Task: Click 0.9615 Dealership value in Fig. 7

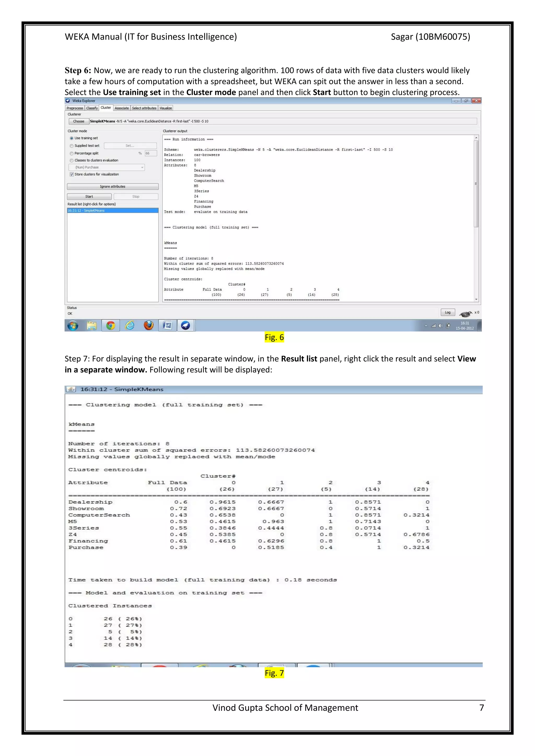Action: 223,502
